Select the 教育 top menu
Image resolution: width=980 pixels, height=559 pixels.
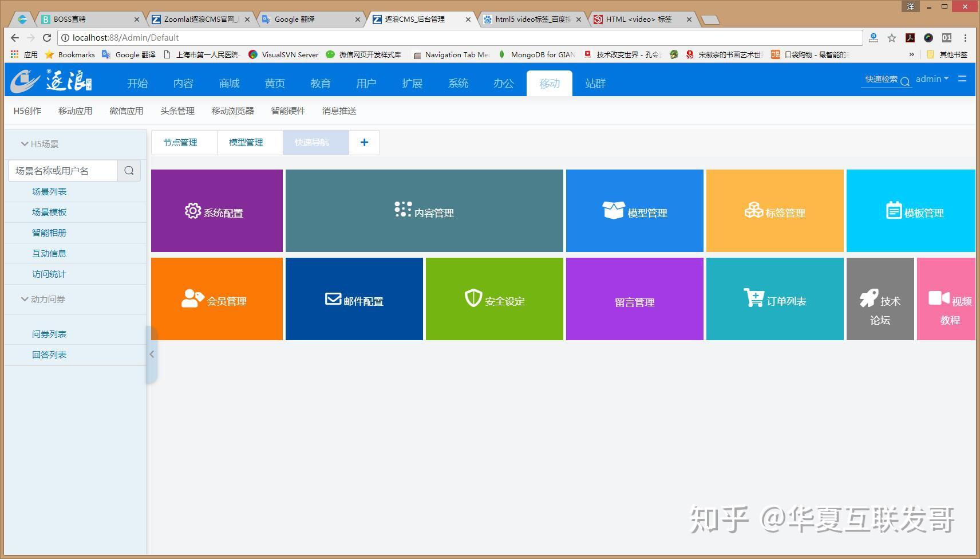pyautogui.click(x=321, y=84)
